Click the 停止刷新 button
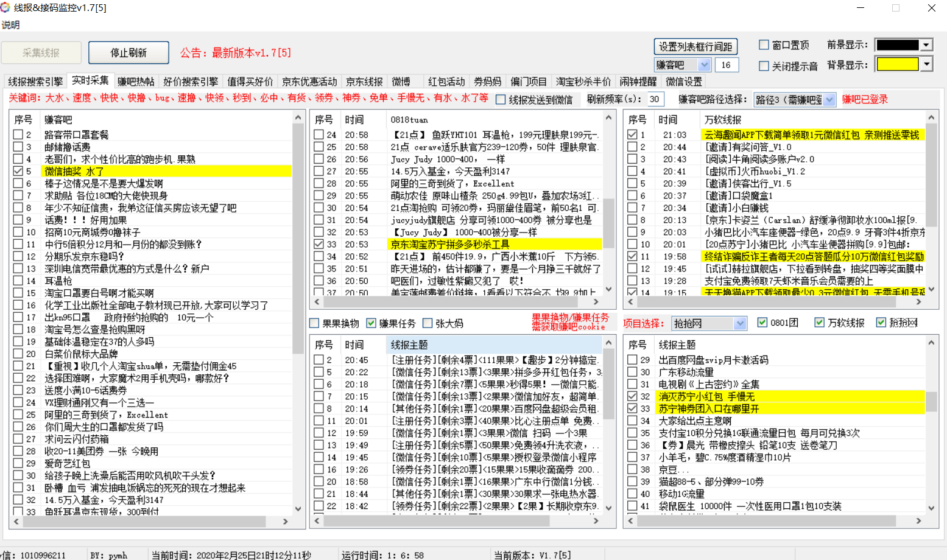Screen dimensions: 947x560 pos(128,53)
